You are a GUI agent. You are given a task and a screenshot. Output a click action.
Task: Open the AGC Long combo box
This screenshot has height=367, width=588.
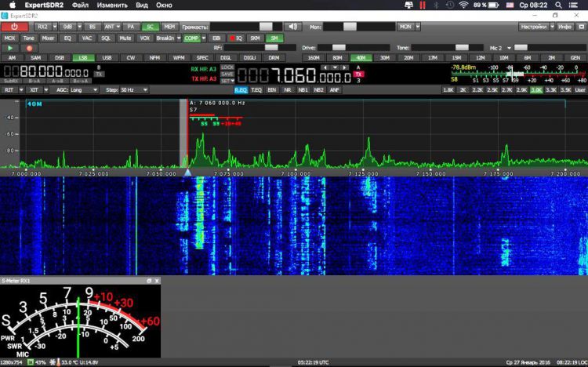tap(84, 89)
